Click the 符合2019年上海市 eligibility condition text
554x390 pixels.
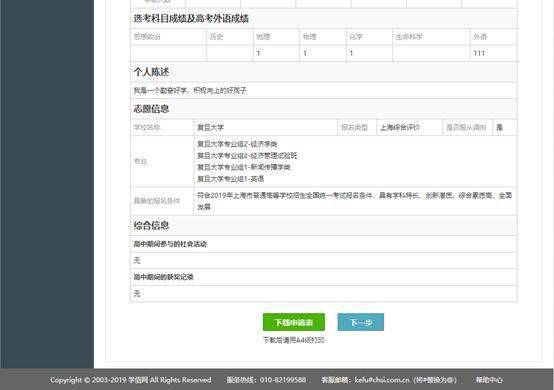(354, 201)
